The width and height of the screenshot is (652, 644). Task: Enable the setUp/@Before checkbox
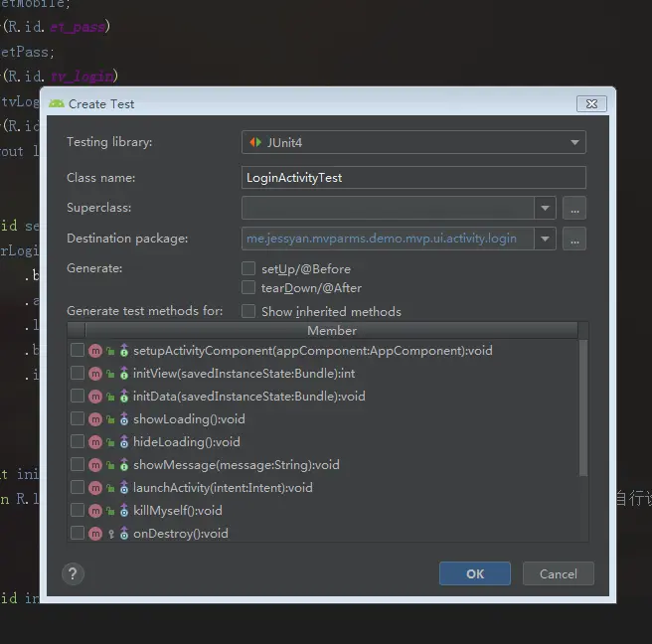248,268
